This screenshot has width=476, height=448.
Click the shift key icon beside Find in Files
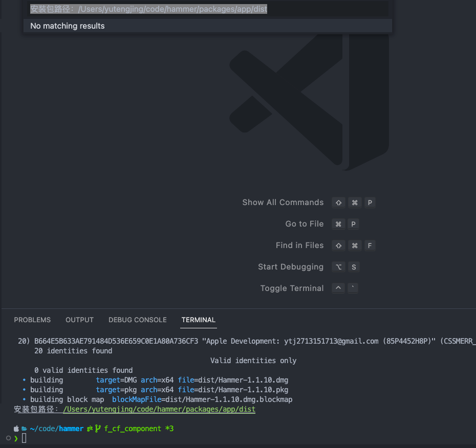(x=338, y=245)
